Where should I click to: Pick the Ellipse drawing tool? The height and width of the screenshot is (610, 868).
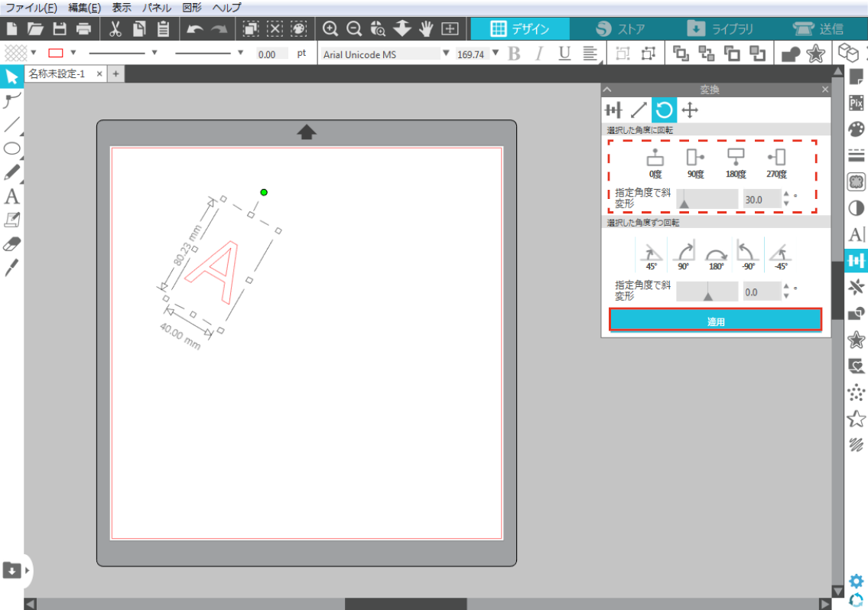pyautogui.click(x=11, y=148)
